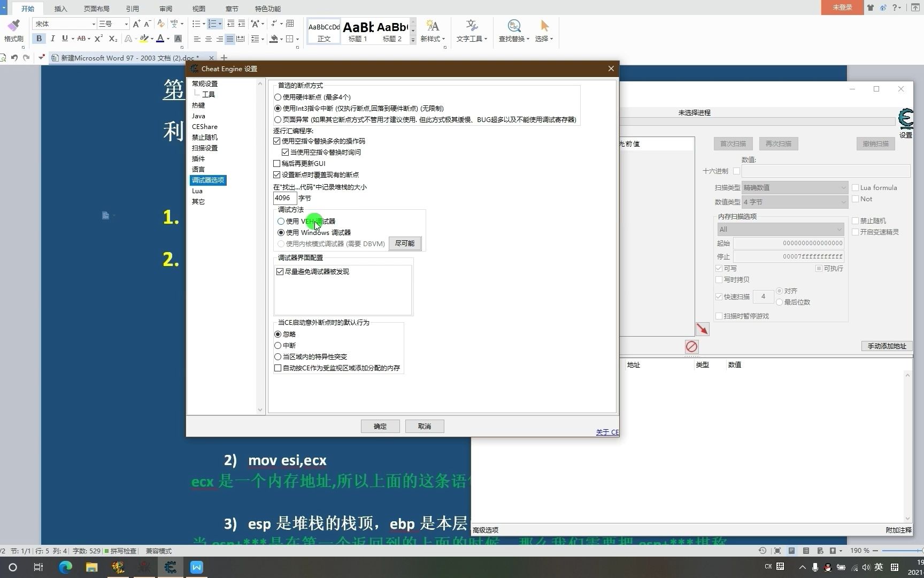Open the font color dropdown arrow
The image size is (924, 578).
168,39
